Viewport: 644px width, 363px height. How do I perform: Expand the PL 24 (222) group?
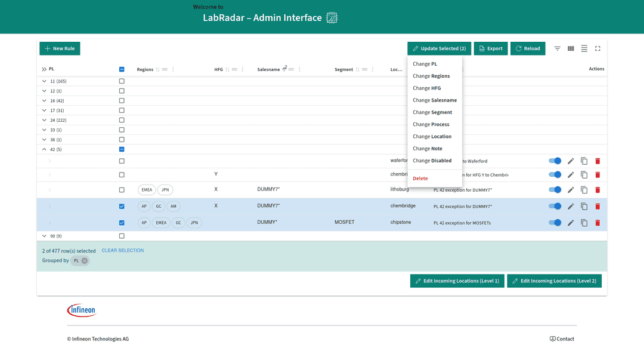point(44,120)
